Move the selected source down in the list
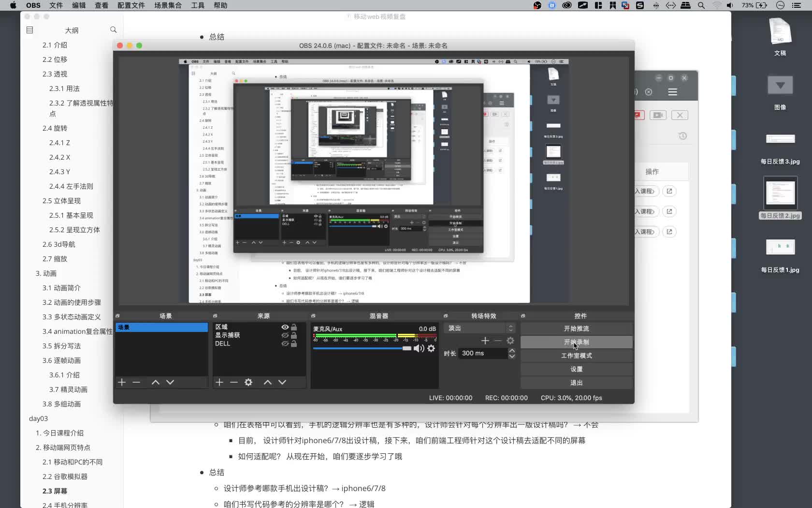The width and height of the screenshot is (812, 508). click(282, 382)
